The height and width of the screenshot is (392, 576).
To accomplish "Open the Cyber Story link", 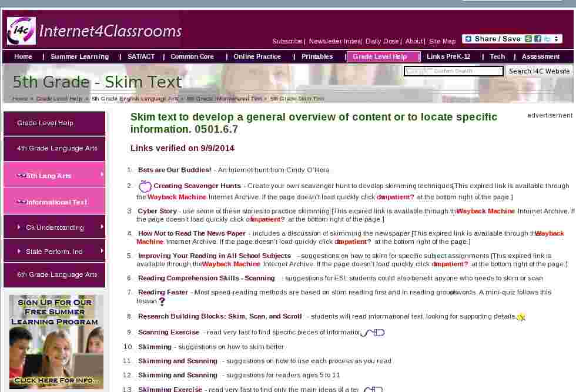I will point(158,211).
